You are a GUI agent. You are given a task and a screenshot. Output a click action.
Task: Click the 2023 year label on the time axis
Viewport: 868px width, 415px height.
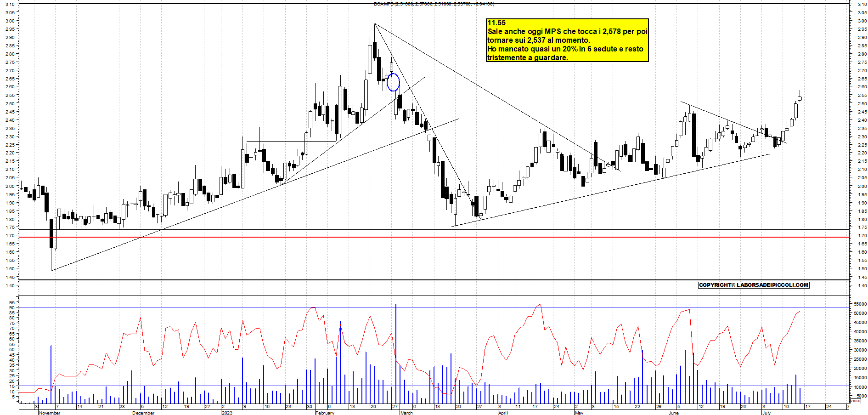(x=227, y=413)
